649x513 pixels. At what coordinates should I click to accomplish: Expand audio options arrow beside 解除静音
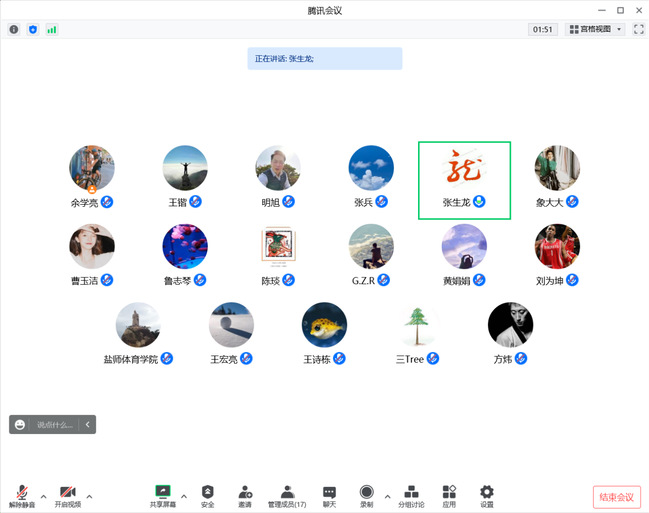pyautogui.click(x=43, y=495)
